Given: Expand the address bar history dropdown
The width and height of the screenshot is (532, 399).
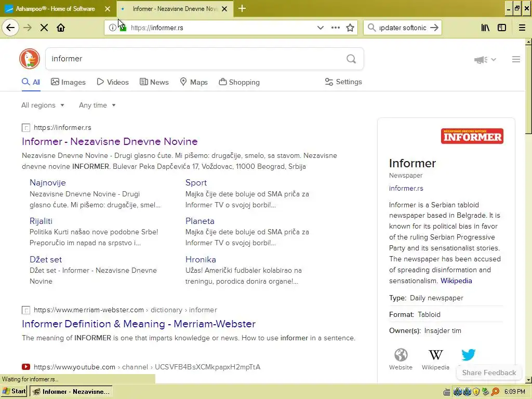Looking at the screenshot, I should [x=320, y=28].
